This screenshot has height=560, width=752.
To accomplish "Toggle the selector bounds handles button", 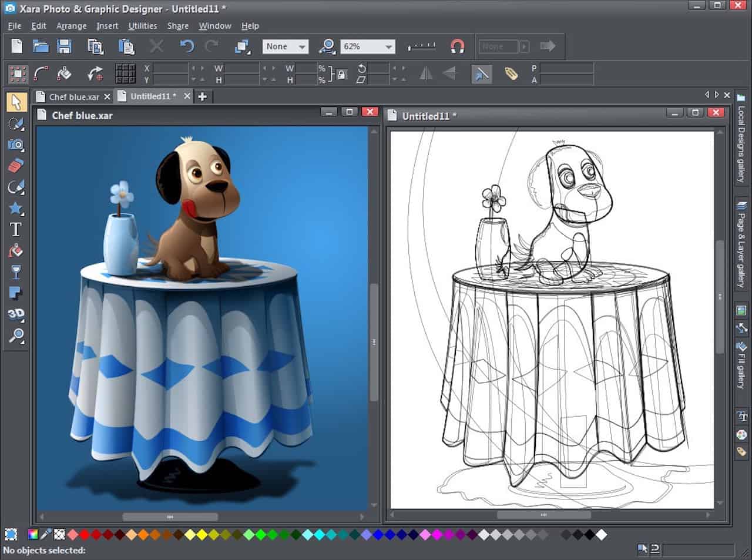I will coord(18,74).
